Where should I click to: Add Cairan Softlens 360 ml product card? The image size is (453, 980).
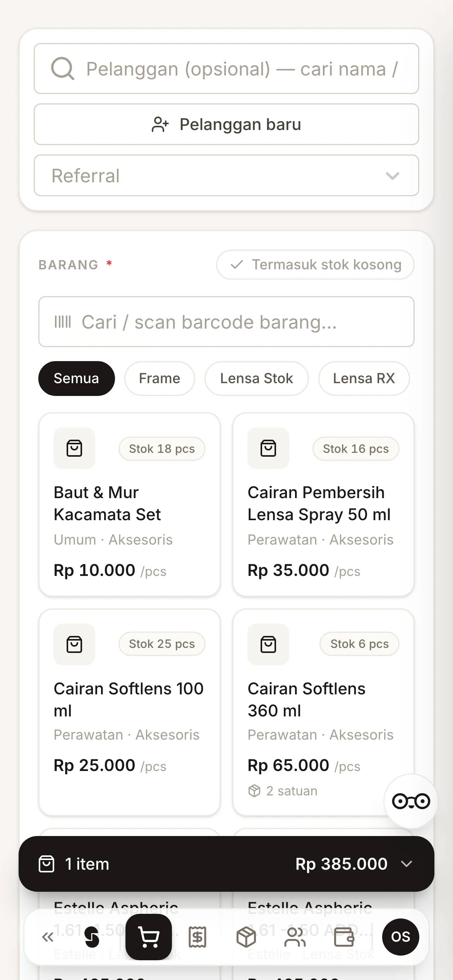tap(323, 712)
